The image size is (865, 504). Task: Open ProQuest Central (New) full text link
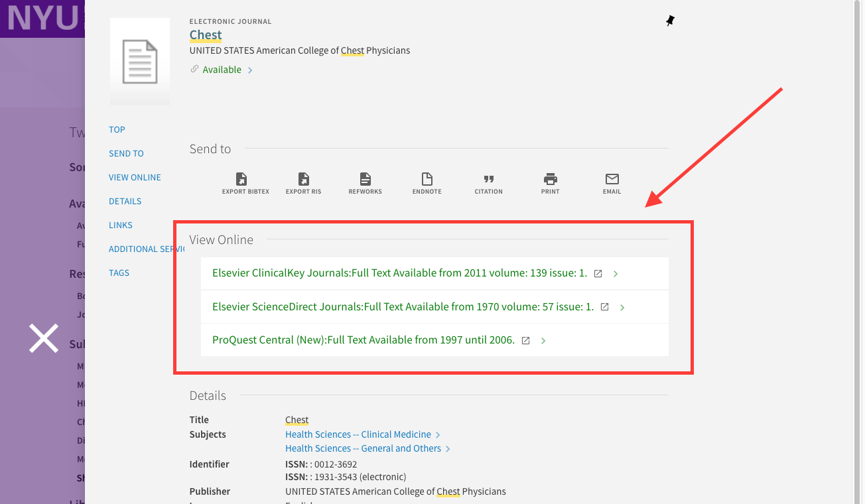point(364,340)
